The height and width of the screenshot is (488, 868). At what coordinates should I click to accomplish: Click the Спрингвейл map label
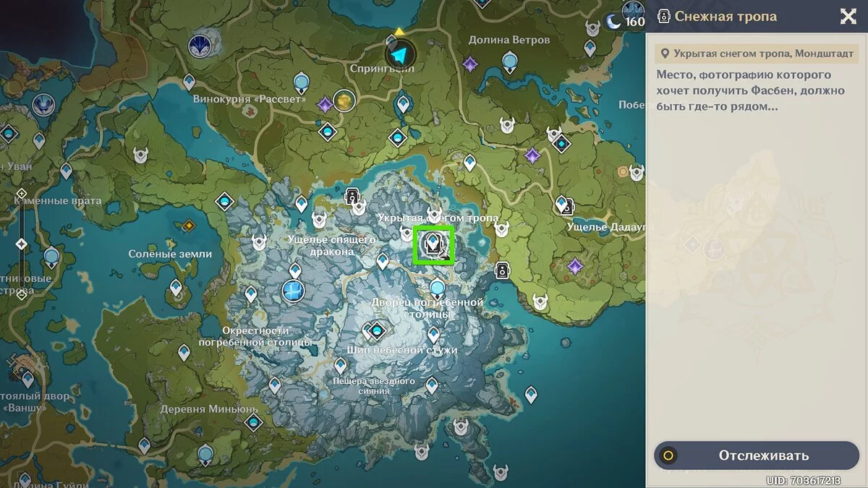tap(382, 69)
